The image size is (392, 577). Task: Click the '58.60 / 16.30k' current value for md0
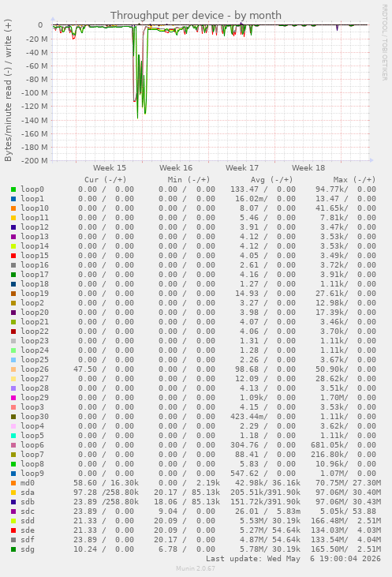pyautogui.click(x=106, y=483)
